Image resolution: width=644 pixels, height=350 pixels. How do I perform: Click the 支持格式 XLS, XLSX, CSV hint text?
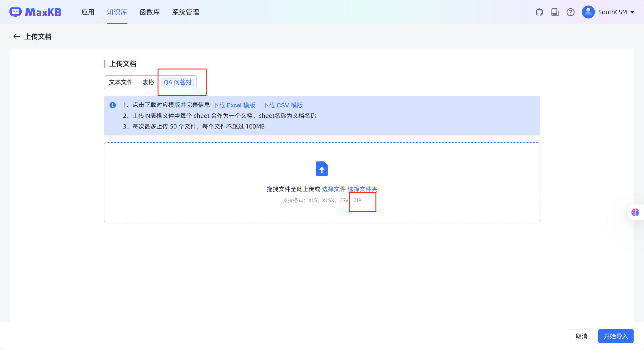tap(322, 200)
